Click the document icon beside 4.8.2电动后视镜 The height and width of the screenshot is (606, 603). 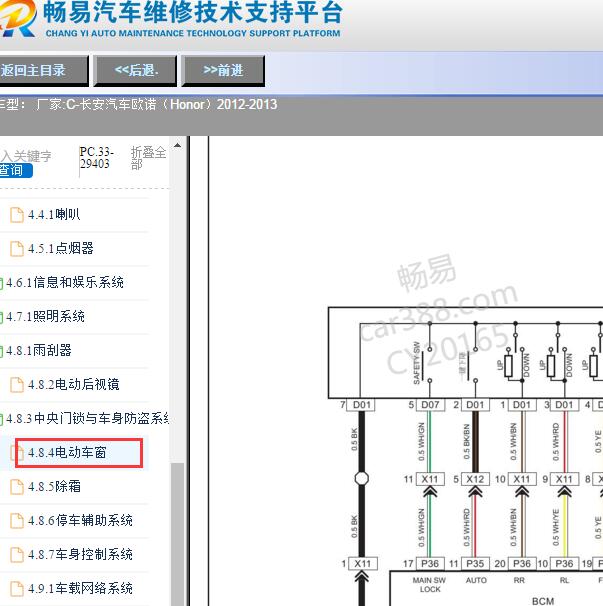(17, 385)
